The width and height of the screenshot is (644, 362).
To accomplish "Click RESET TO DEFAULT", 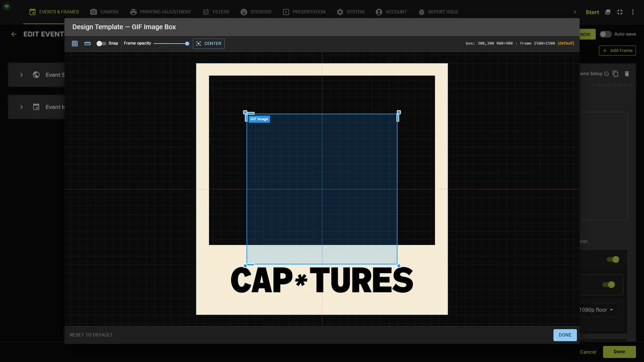I will pyautogui.click(x=91, y=335).
